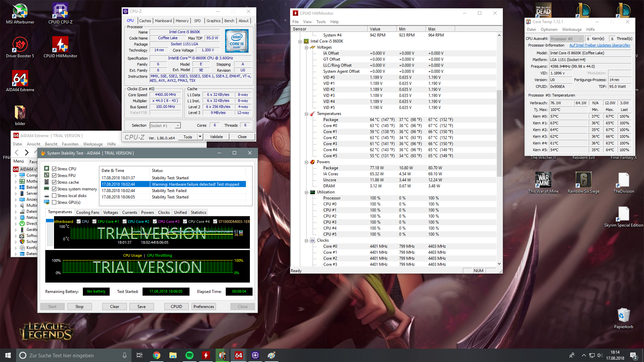Viewport: 644px width, 362px height.
Task: Collapse the Utilization tree node
Action: tap(306, 192)
